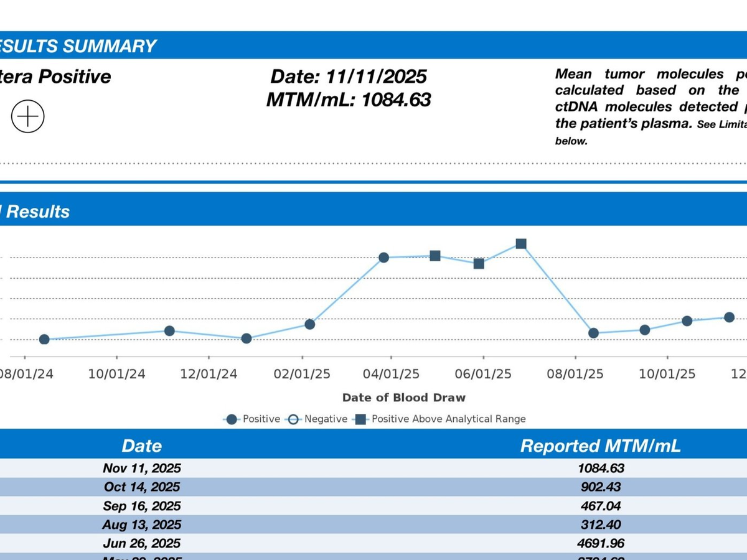Click the MTM/mL: 1084.63 summary text
Image resolution: width=747 pixels, height=560 pixels.
(349, 100)
